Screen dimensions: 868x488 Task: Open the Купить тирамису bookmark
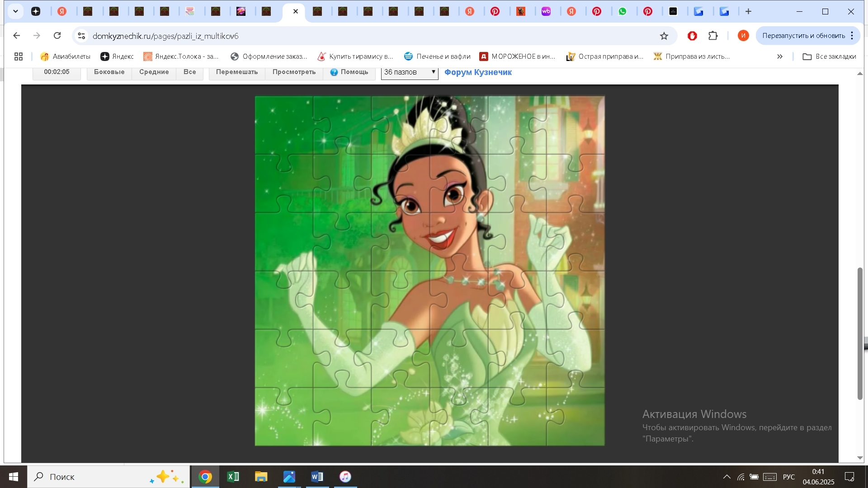pyautogui.click(x=355, y=56)
